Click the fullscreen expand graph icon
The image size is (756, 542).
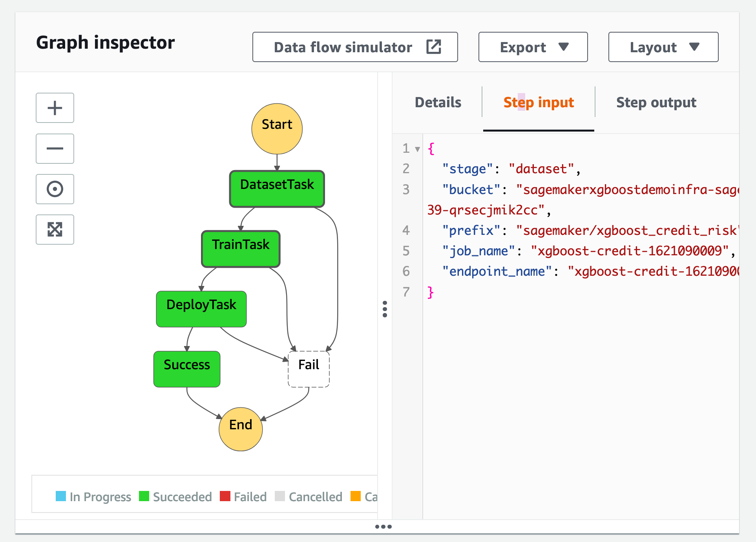[x=55, y=229]
